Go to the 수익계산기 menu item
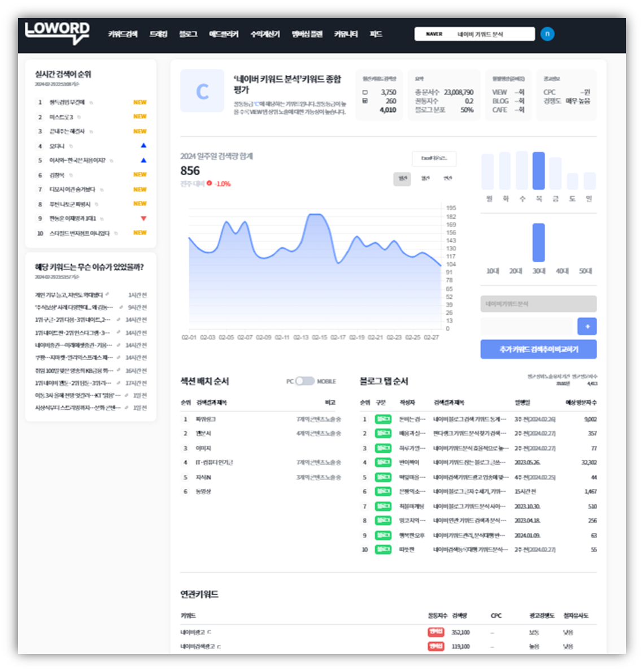The height and width of the screenshot is (672, 644). [x=265, y=34]
